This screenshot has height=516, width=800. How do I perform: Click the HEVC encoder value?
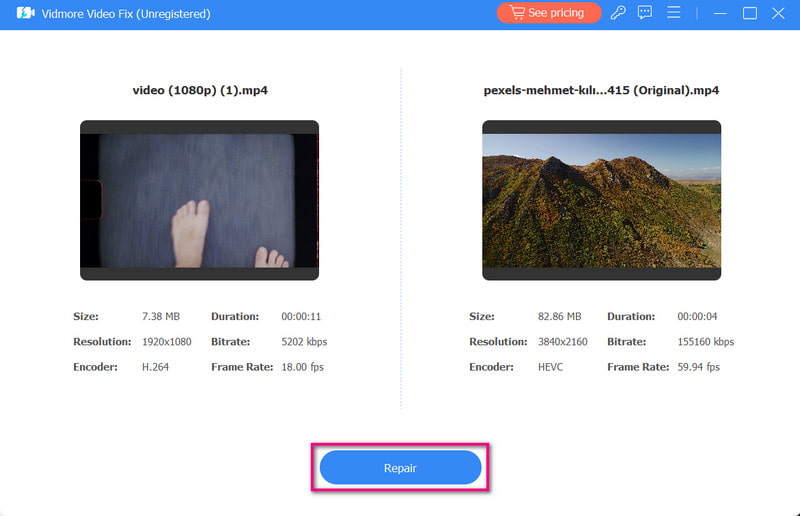(551, 367)
